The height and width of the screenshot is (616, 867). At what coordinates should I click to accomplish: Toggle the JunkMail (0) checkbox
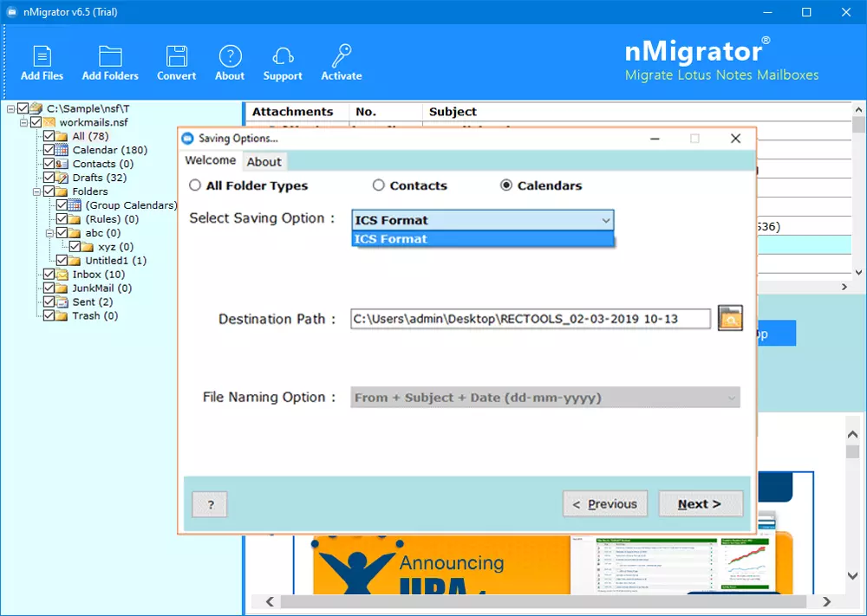(x=49, y=289)
